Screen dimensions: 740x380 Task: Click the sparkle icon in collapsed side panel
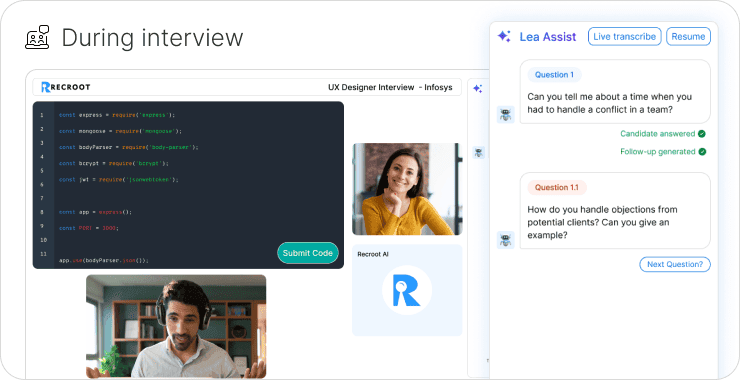[x=478, y=88]
